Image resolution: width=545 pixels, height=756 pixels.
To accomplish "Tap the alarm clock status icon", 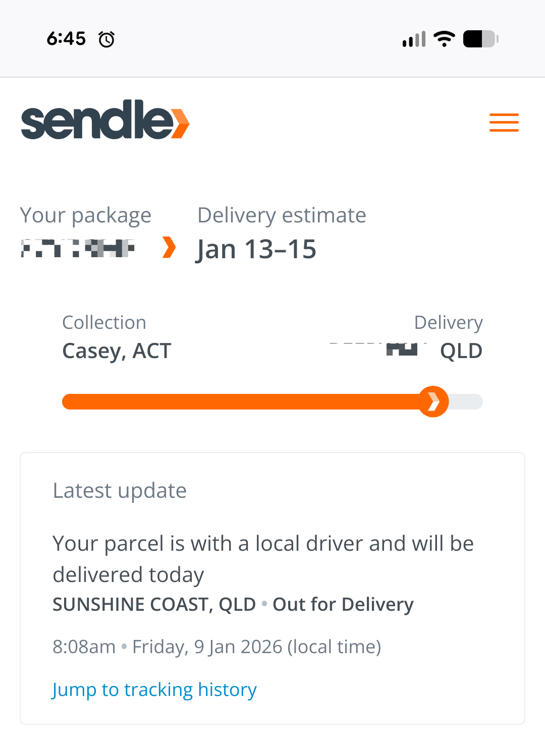I will 106,39.
